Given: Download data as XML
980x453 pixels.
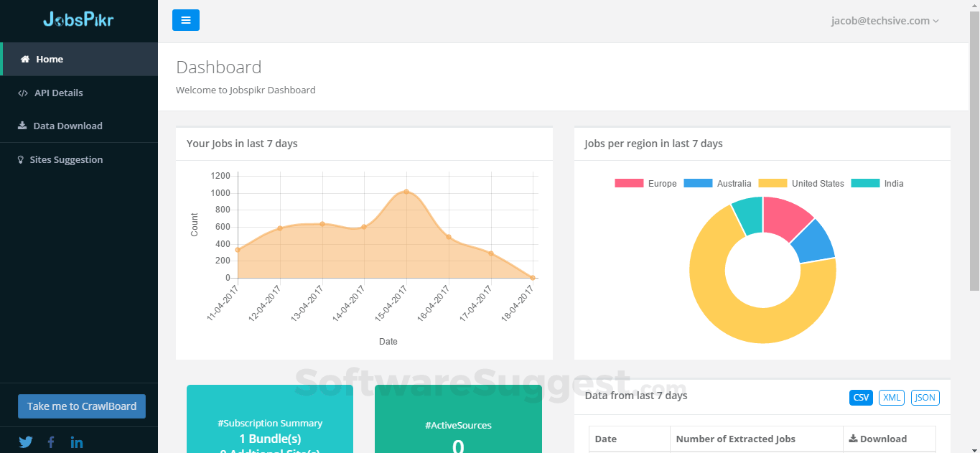Looking at the screenshot, I should (891, 397).
